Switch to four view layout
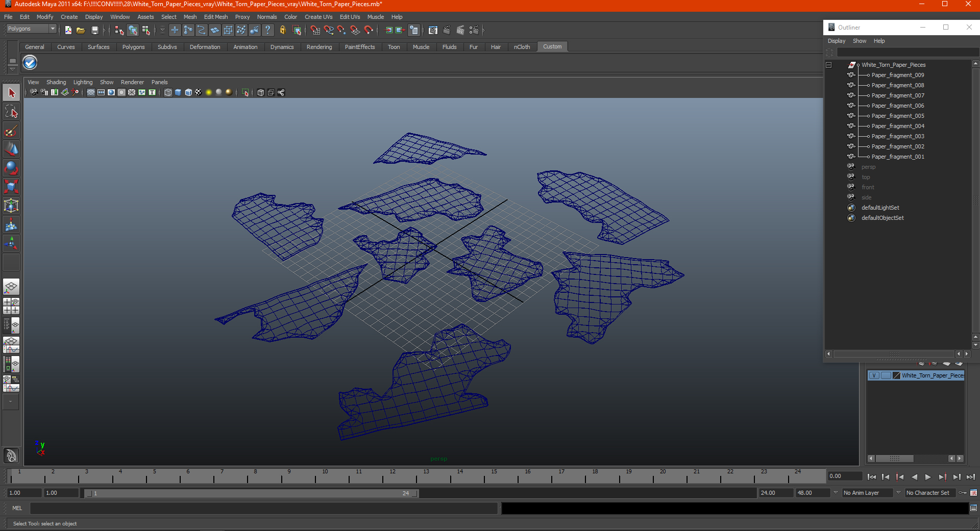This screenshot has width=980, height=531. tap(11, 306)
